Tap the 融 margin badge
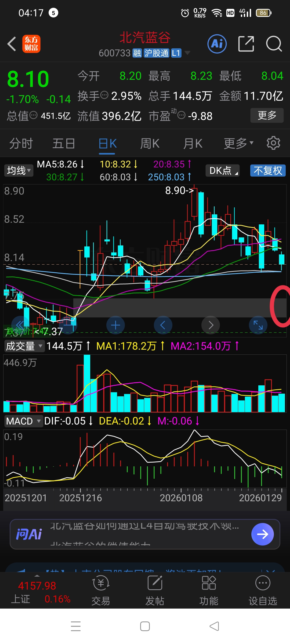 [137, 53]
